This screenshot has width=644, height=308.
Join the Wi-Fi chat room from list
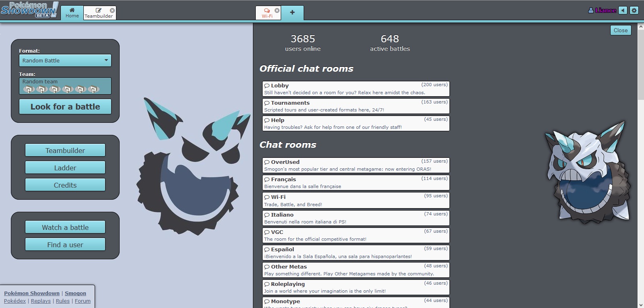coord(356,200)
